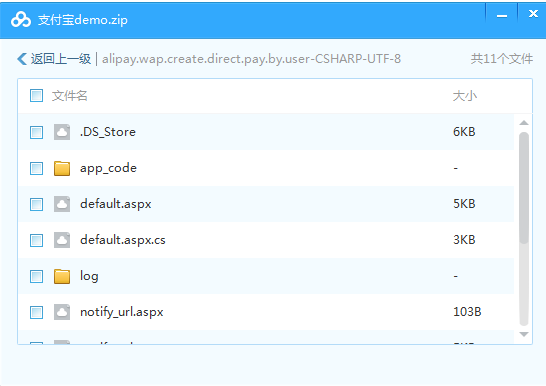The height and width of the screenshot is (386, 546).
Task: Tick the checkbox for notify_url.aspx
Action: click(x=36, y=312)
